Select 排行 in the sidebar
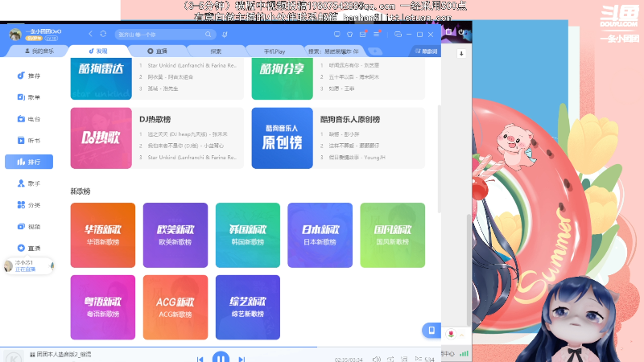Viewport: 644px width, 362px height. (29, 162)
